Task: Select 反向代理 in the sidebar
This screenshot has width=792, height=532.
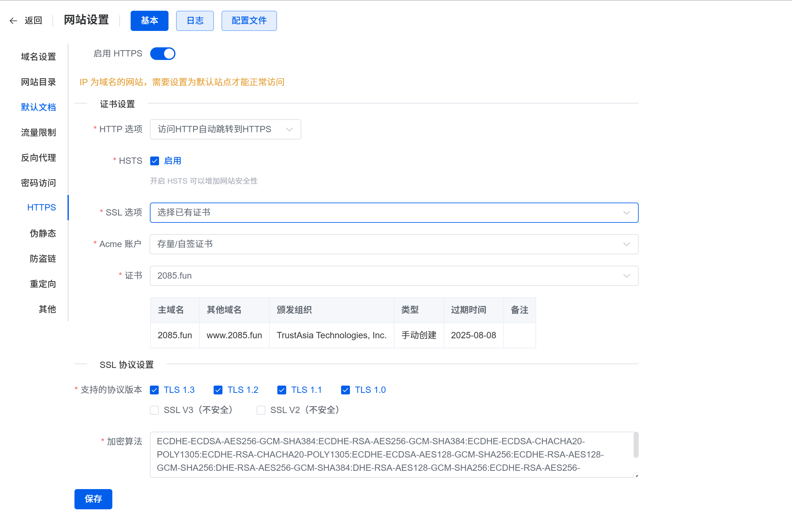Action: pyautogui.click(x=38, y=158)
